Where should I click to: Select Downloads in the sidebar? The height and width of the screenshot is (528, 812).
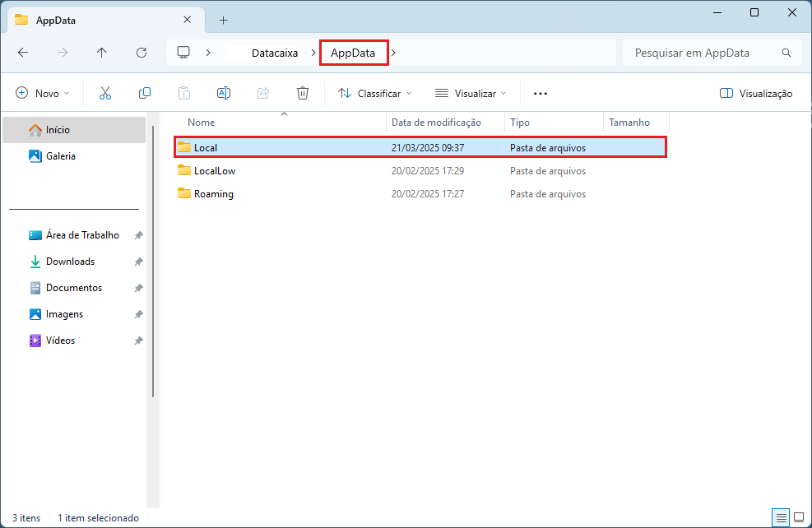click(x=70, y=262)
